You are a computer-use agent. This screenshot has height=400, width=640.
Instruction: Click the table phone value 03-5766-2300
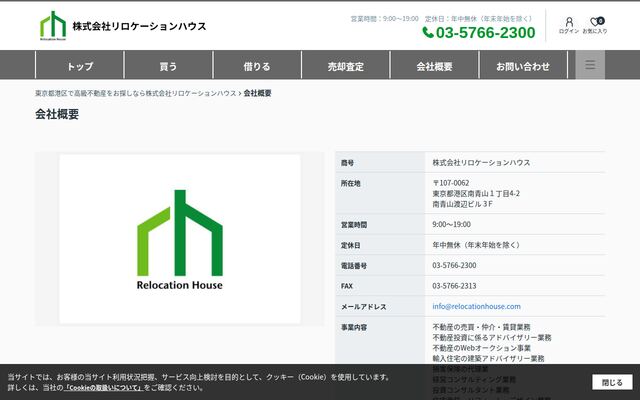pyautogui.click(x=454, y=265)
